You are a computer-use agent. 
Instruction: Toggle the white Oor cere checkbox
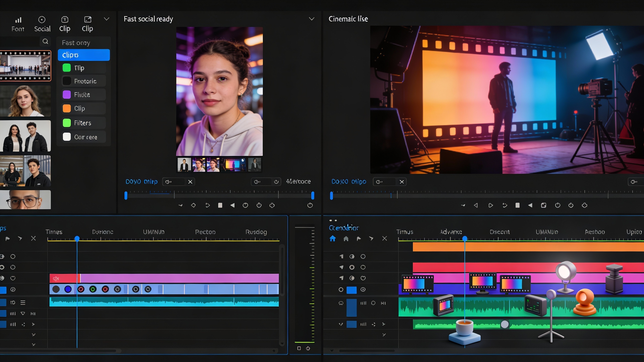click(x=67, y=137)
